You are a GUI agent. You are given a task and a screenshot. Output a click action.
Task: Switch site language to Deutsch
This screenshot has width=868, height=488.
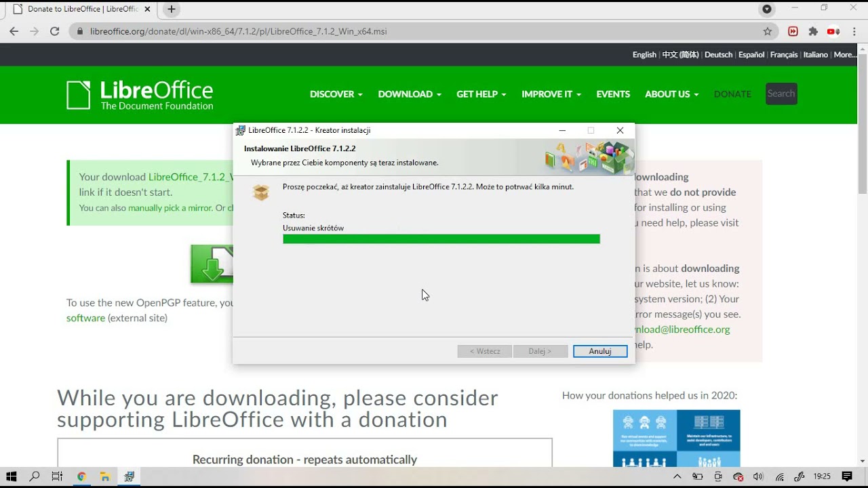pos(719,55)
